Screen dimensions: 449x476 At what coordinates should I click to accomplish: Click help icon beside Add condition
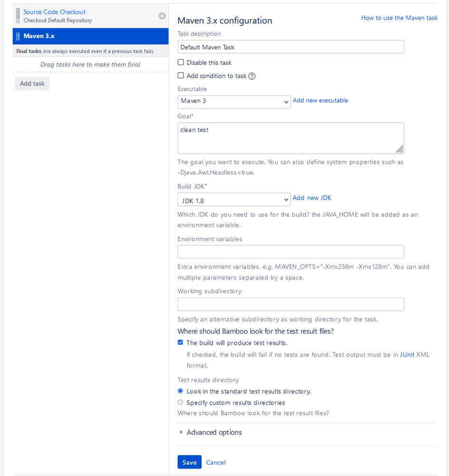(252, 76)
